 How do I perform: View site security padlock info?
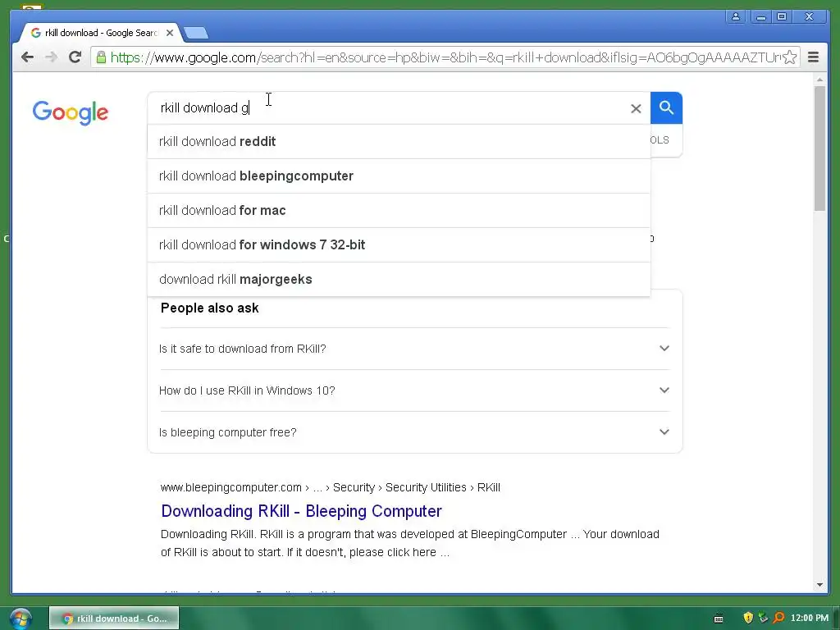(101, 57)
